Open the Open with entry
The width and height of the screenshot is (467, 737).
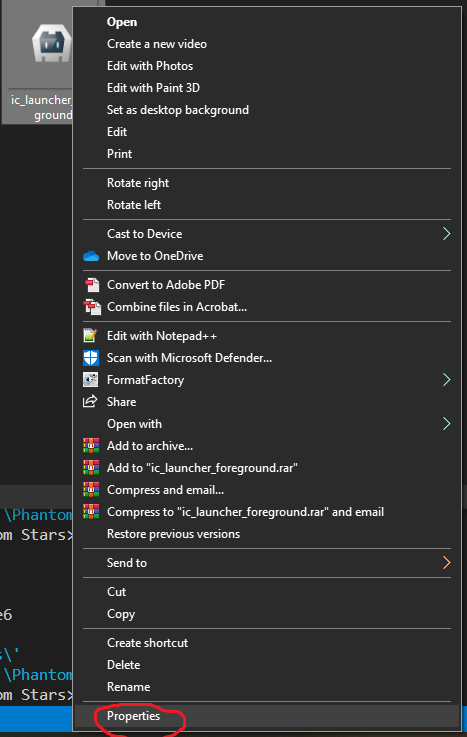134,424
